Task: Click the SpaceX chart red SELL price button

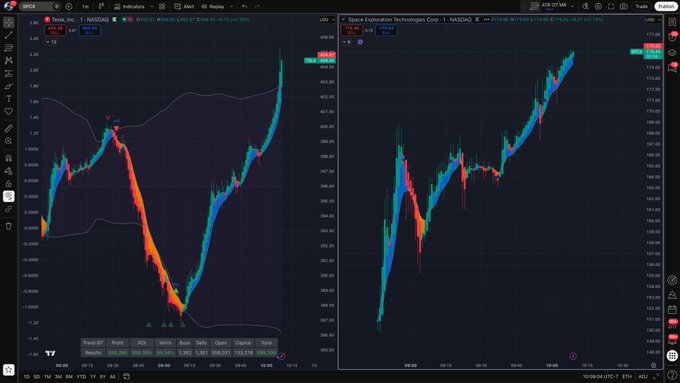Action: point(352,30)
